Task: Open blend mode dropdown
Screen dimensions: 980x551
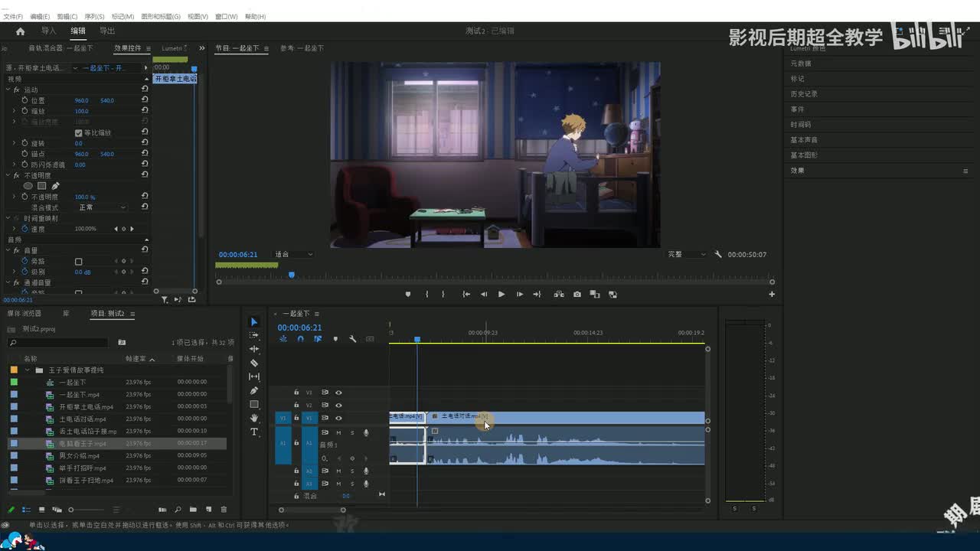Action: [101, 207]
